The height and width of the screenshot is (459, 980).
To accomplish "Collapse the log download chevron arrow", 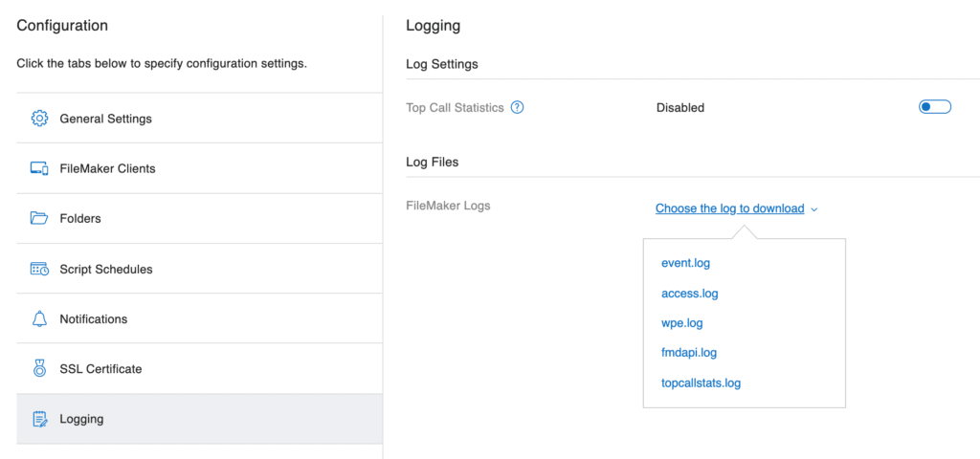I will coord(813,209).
